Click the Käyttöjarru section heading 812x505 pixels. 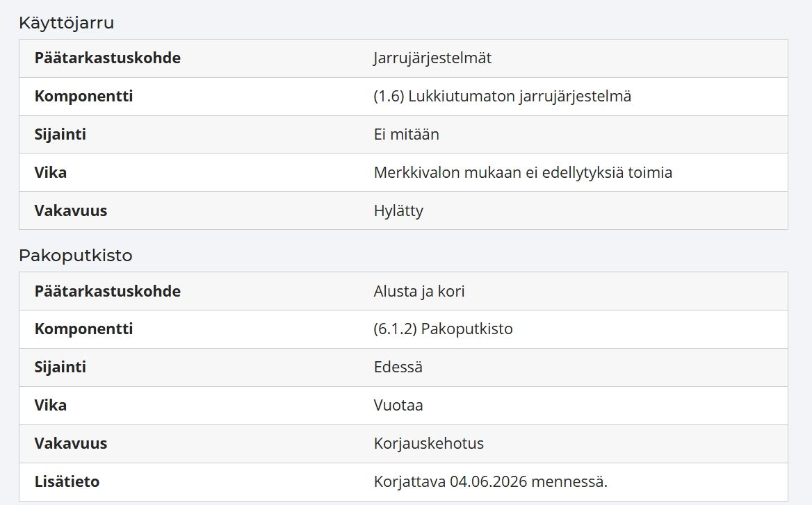tap(66, 24)
